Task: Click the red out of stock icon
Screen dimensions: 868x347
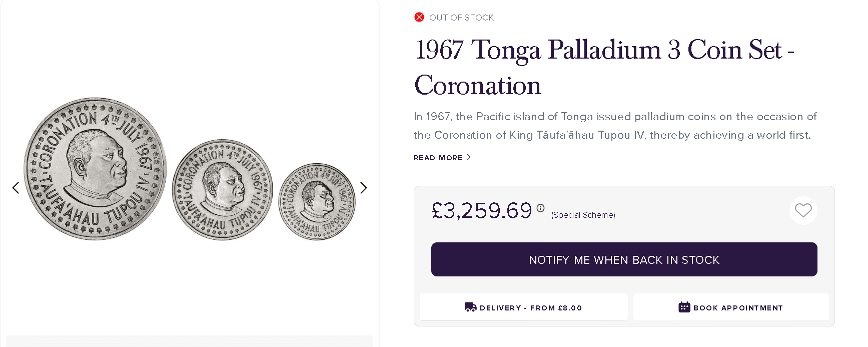Action: tap(419, 17)
